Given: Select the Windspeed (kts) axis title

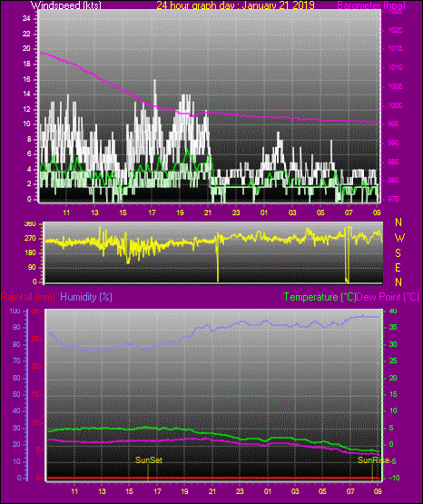Looking at the screenshot, I should point(66,5).
